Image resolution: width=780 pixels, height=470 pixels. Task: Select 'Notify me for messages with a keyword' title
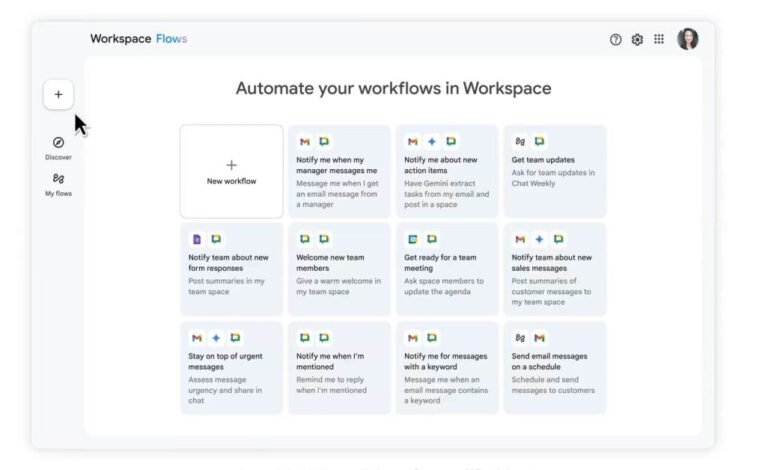click(x=446, y=362)
